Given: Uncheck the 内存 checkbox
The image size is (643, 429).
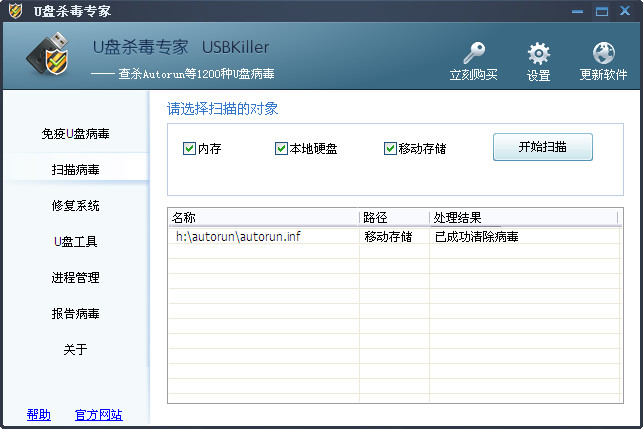Looking at the screenshot, I should (189, 148).
